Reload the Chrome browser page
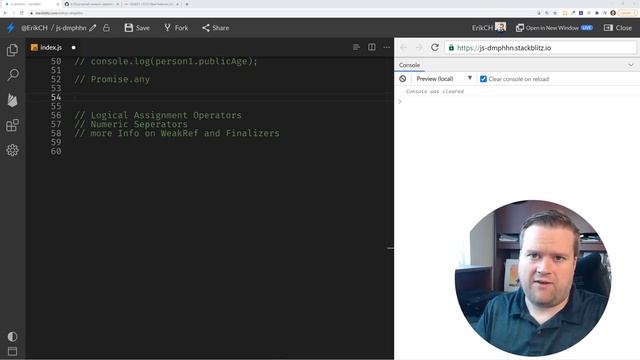640x360 pixels. [22, 13]
